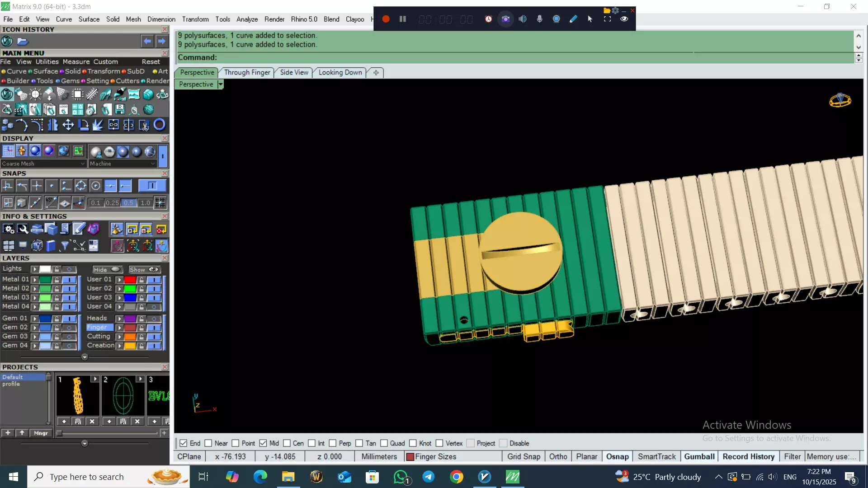Select project thumbnail number 2

coord(123,396)
